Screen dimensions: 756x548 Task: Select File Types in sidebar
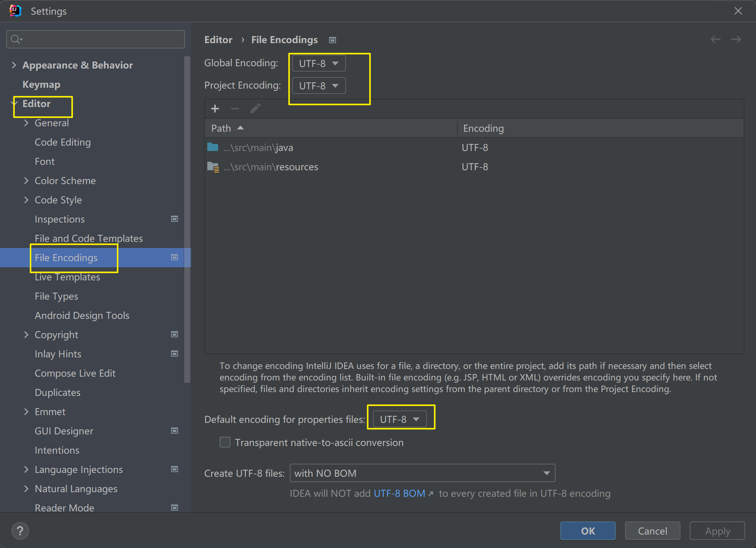click(x=56, y=296)
